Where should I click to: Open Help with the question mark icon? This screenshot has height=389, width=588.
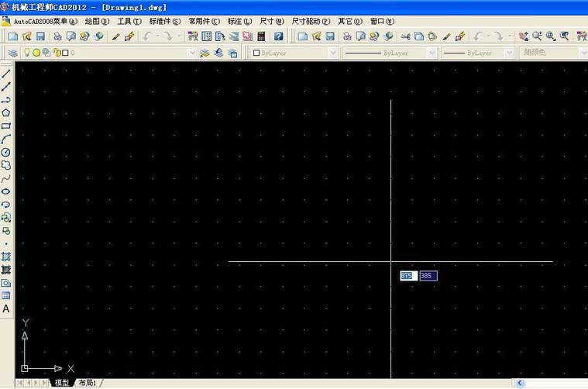click(278, 36)
